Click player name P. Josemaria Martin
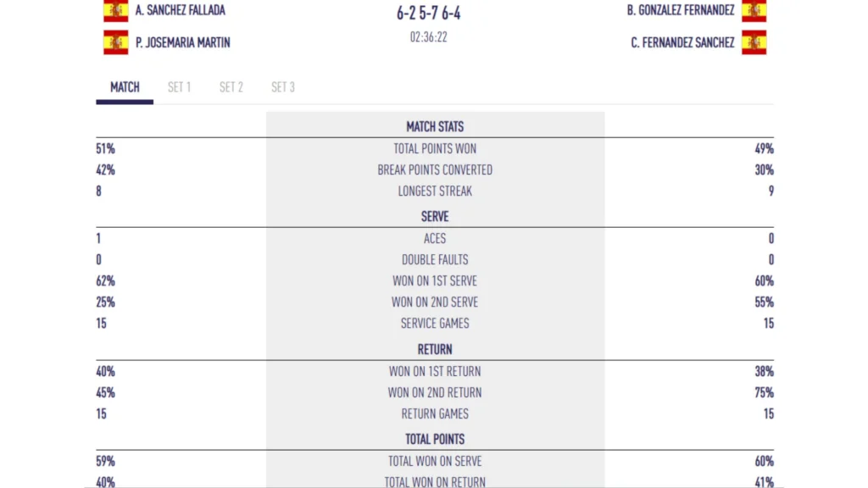The width and height of the screenshot is (868, 488). point(182,42)
